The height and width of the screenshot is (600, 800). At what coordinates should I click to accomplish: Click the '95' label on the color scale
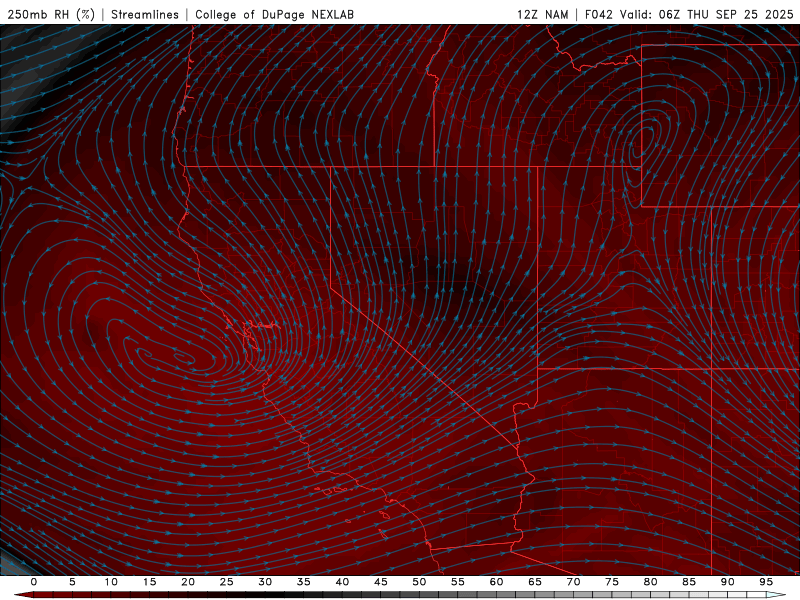(766, 582)
